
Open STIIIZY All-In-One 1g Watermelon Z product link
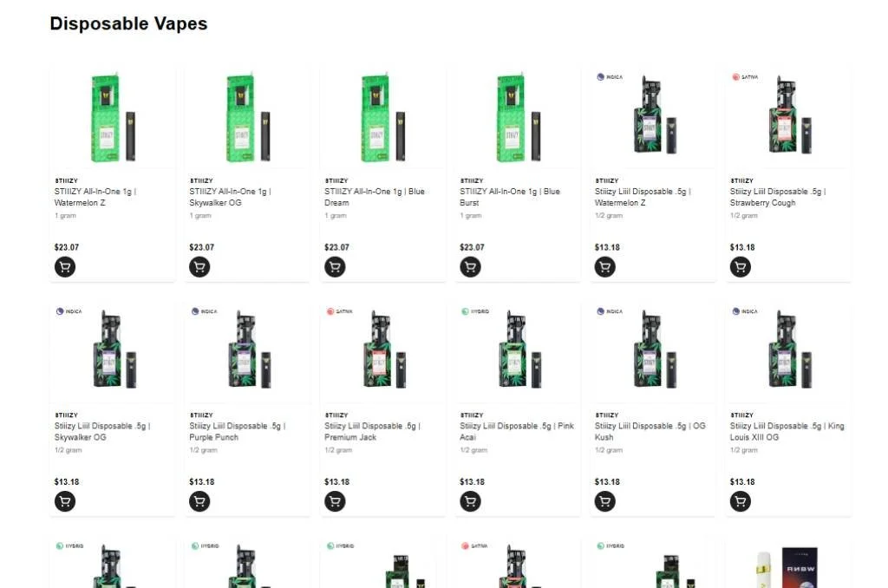95,197
